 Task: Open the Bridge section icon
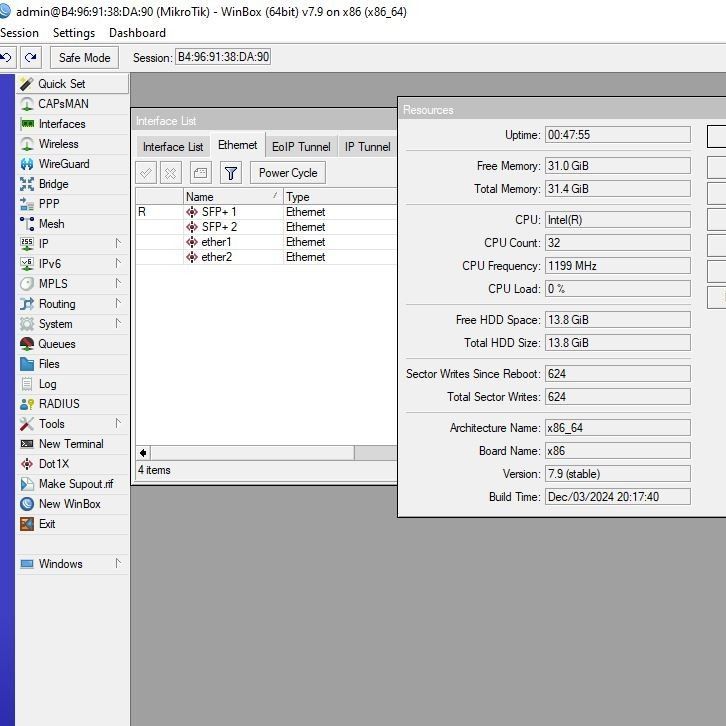point(27,184)
